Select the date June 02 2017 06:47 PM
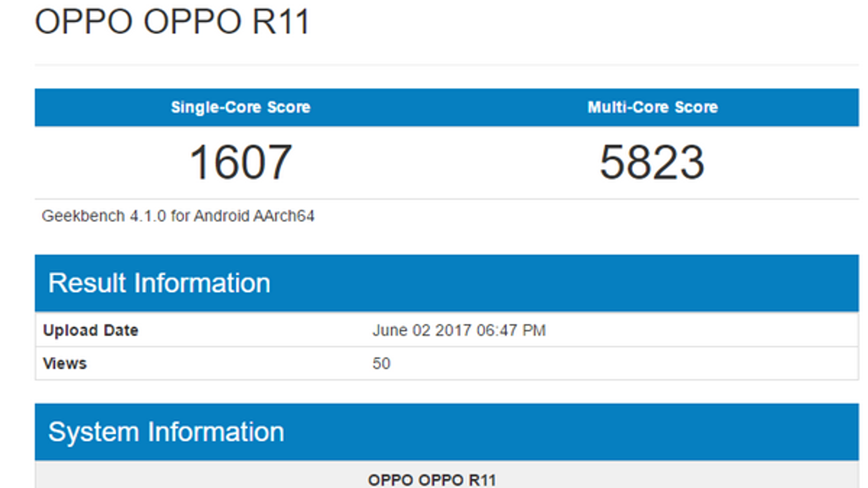This screenshot has width=868, height=488. (x=459, y=330)
